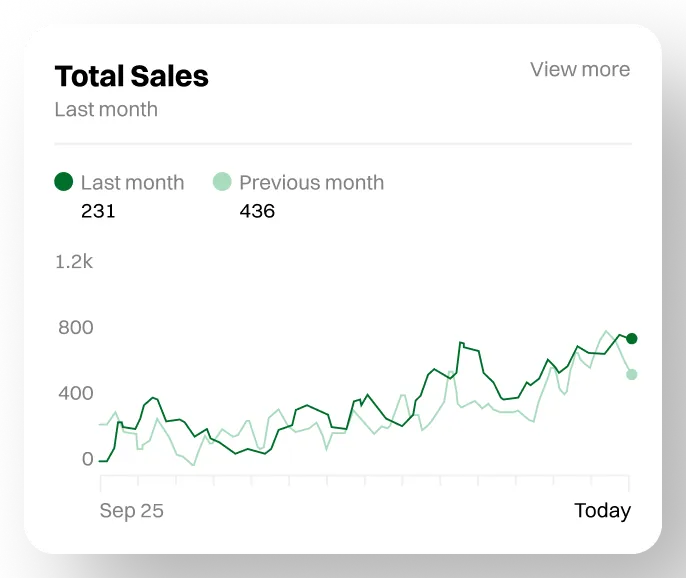Click the Today axis label
The width and height of the screenshot is (686, 578).
(602, 511)
